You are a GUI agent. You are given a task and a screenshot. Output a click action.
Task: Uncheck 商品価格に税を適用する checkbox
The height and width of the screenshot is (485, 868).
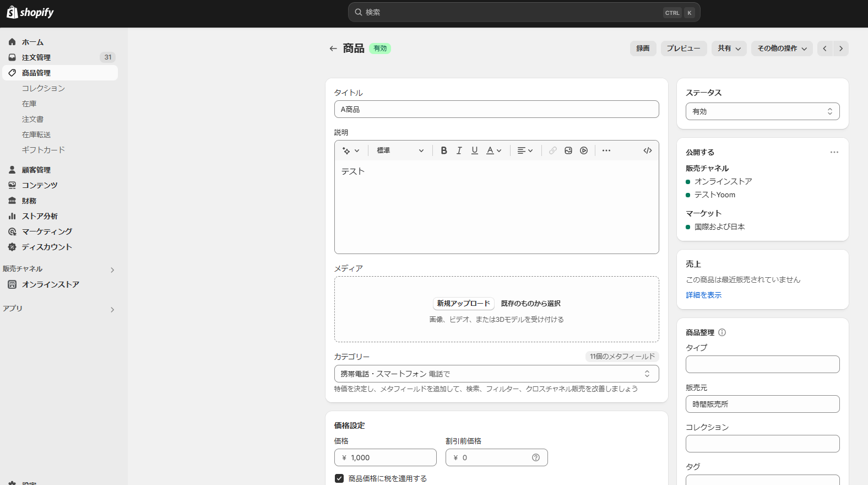tap(339, 478)
